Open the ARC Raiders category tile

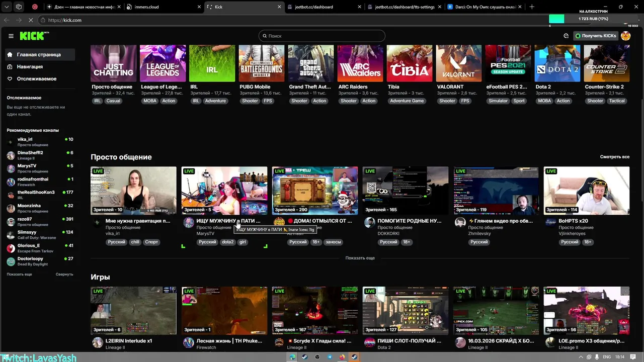tap(360, 63)
